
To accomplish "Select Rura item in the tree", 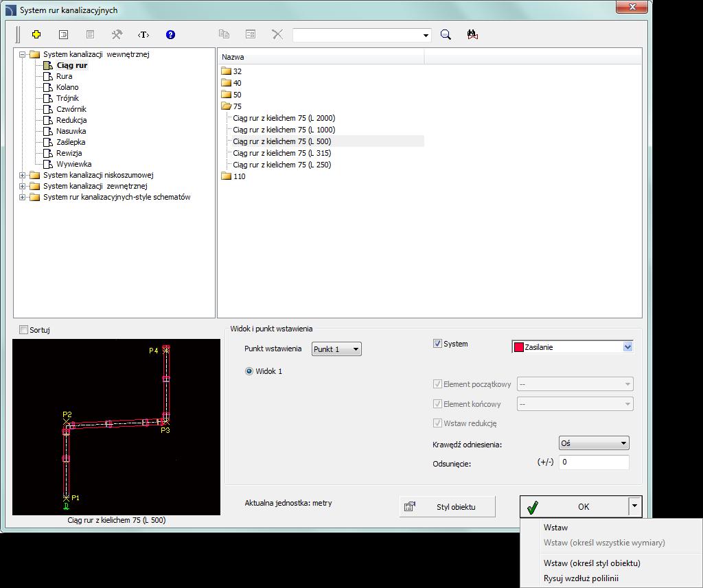I will click(x=64, y=76).
